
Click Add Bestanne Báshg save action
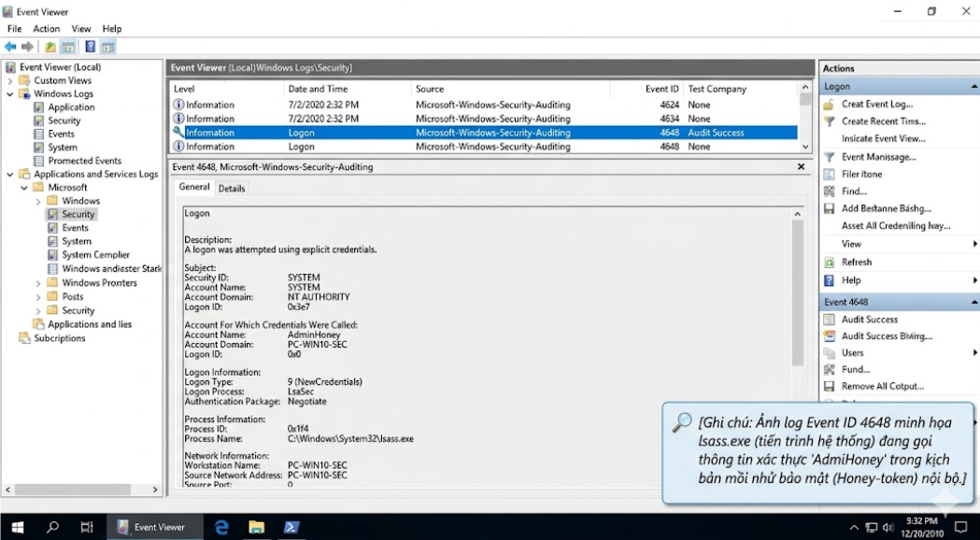887,208
